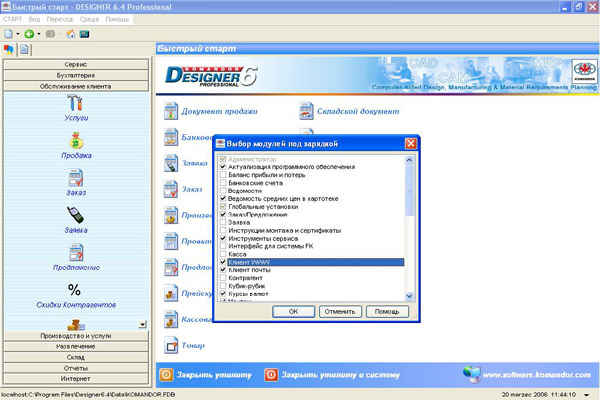
Task: Open the Заявка phone icon in sidebar
Action: 75,215
